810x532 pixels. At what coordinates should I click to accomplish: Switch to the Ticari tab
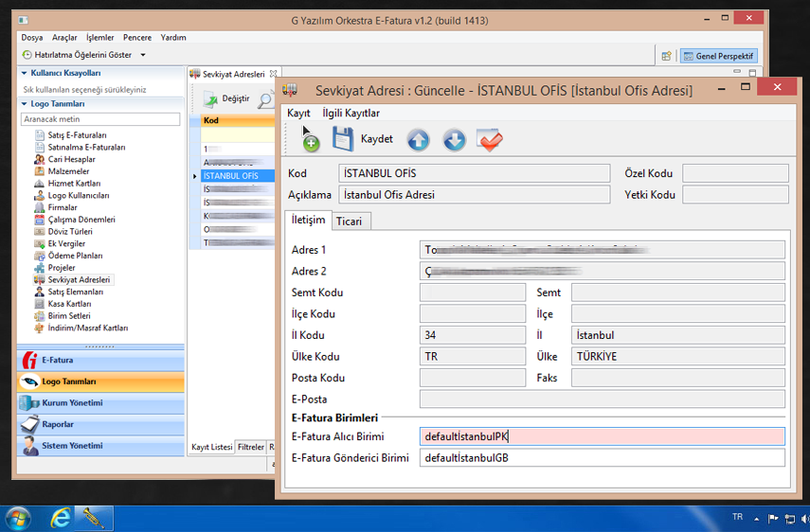(350, 222)
